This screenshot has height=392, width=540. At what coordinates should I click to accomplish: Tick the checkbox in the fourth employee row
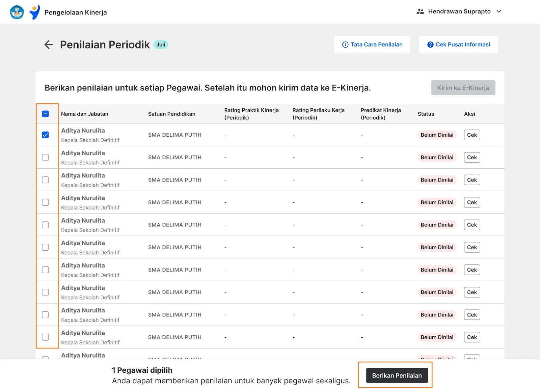(45, 202)
